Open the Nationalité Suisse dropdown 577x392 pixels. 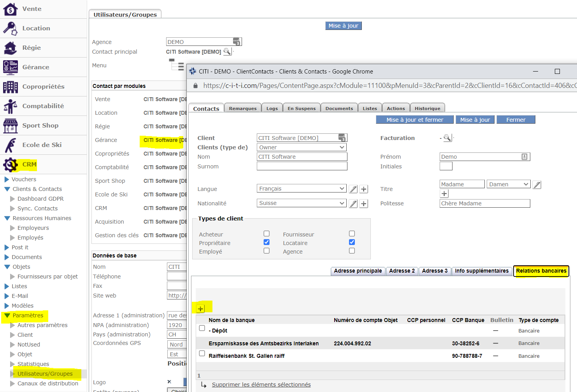coord(302,203)
